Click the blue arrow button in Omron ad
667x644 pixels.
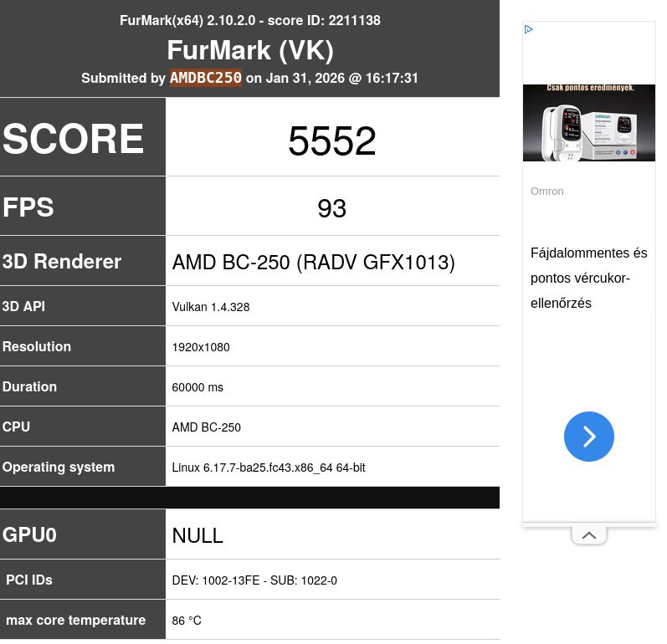pyautogui.click(x=588, y=436)
